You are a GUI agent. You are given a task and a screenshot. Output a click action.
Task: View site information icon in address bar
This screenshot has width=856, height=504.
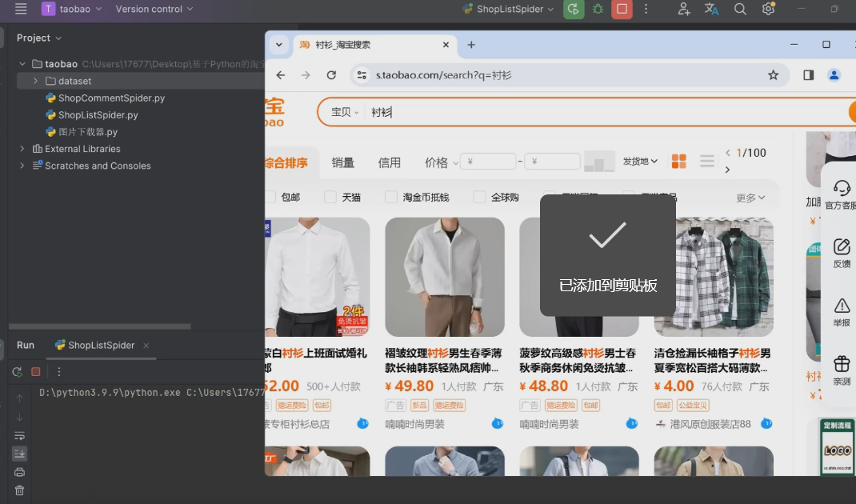pyautogui.click(x=362, y=75)
